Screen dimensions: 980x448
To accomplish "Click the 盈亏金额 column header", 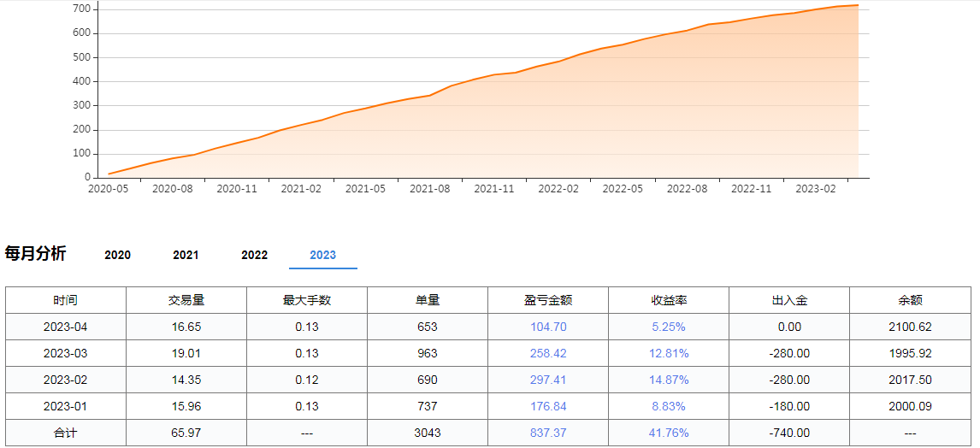I will [x=548, y=301].
